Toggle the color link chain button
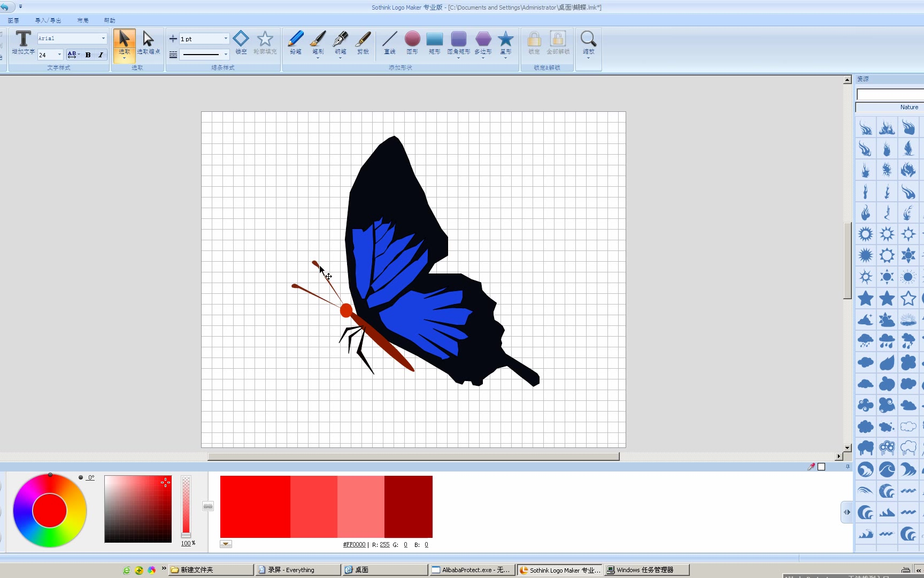924x578 pixels. 208,506
